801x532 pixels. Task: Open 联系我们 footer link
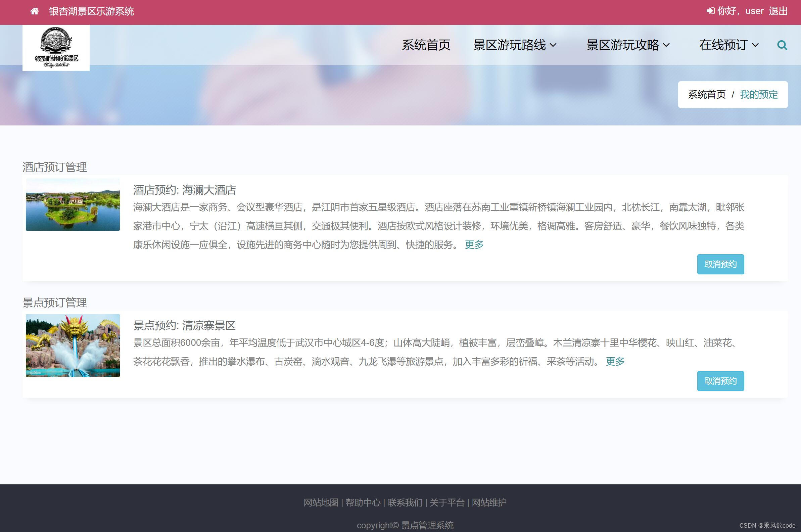point(405,502)
